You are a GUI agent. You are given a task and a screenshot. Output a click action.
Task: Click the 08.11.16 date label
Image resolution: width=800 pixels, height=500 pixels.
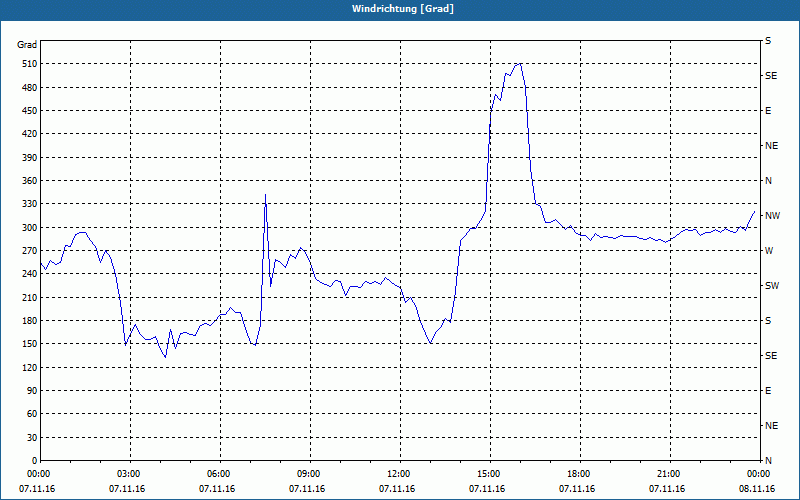(757, 489)
